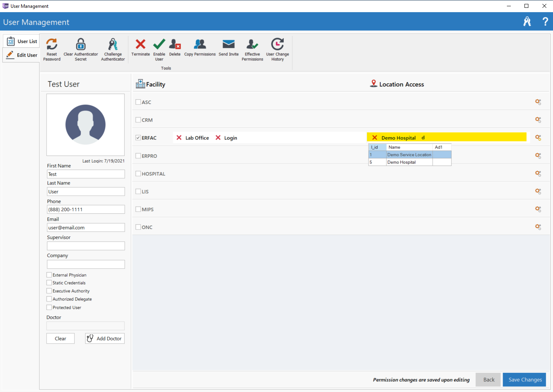The width and height of the screenshot is (553, 392).
Task: Enable the ASC facility checkbox
Action: pos(138,102)
